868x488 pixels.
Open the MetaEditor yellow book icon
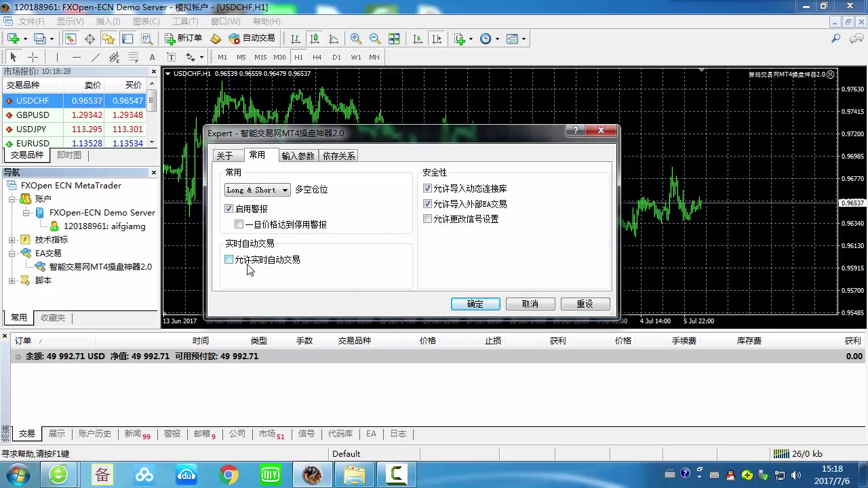point(216,39)
